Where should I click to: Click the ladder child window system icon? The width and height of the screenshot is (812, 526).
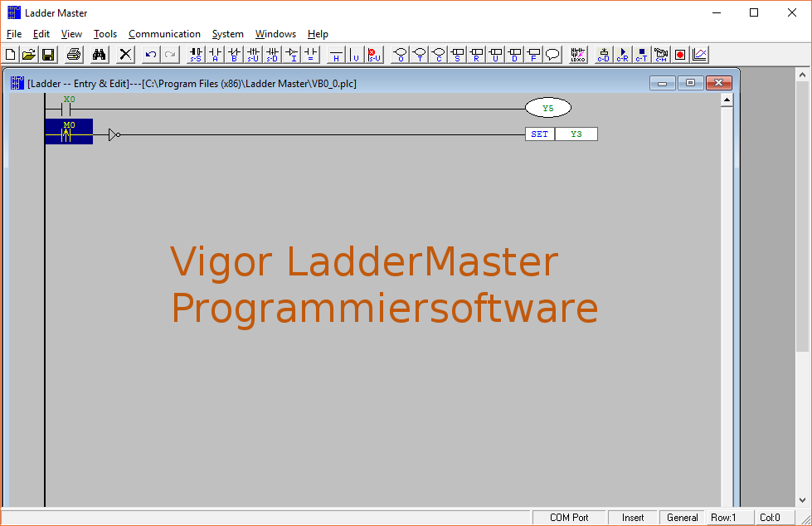tap(17, 83)
